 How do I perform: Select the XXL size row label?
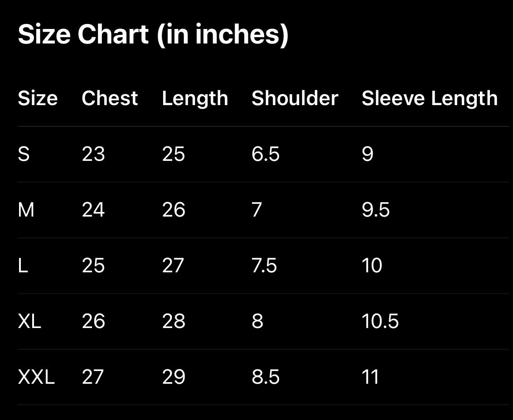click(36, 377)
